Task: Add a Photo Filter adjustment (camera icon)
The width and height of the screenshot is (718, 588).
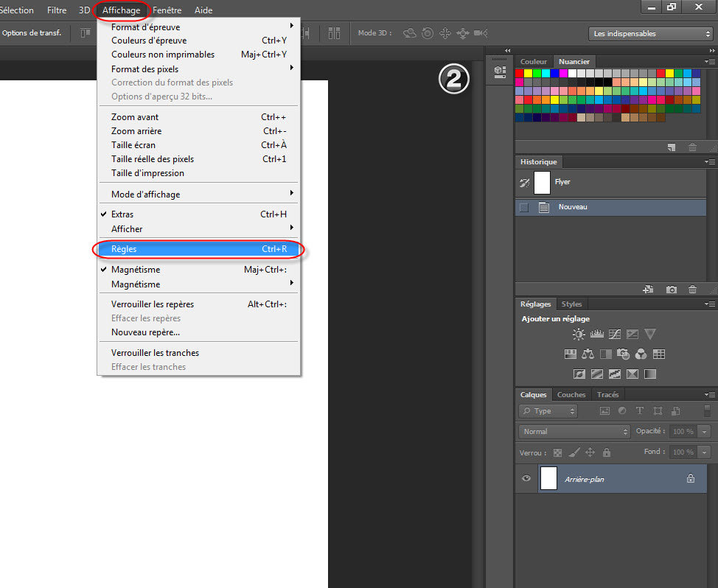Action: [623, 354]
